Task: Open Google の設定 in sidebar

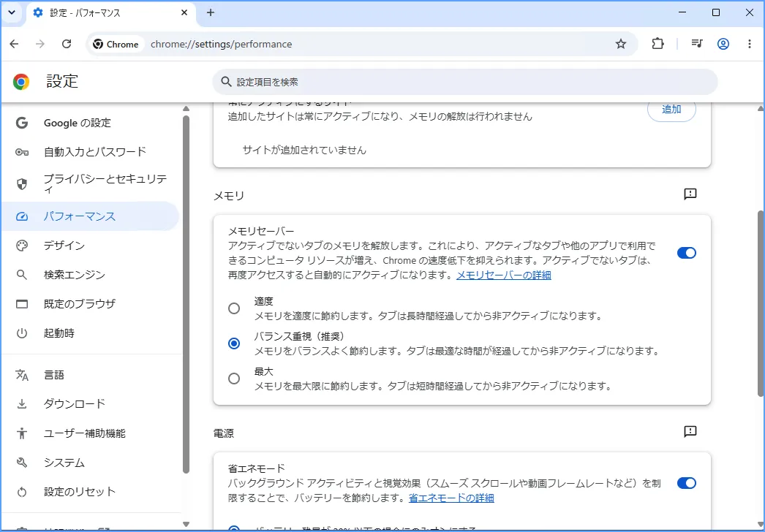Action: pos(90,123)
